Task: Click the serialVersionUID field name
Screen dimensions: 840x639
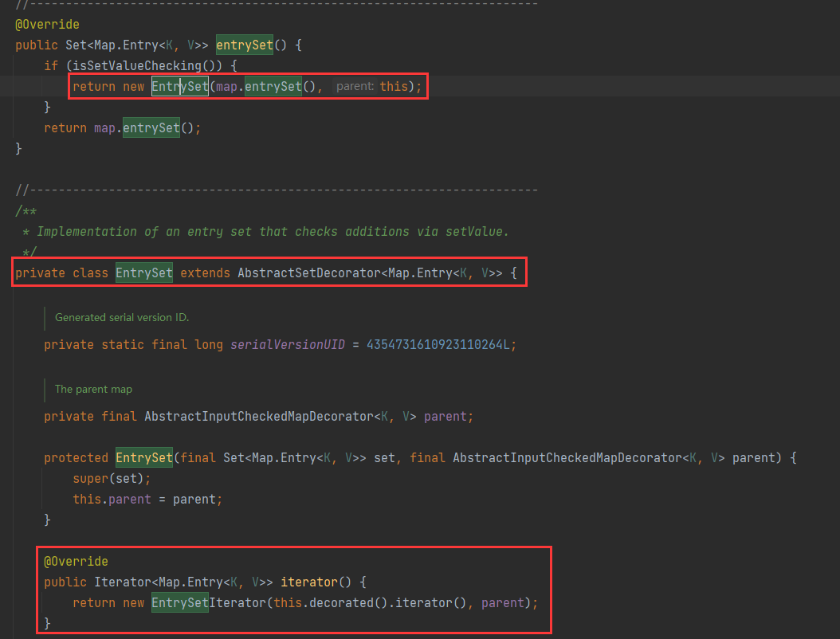Action: [x=288, y=344]
